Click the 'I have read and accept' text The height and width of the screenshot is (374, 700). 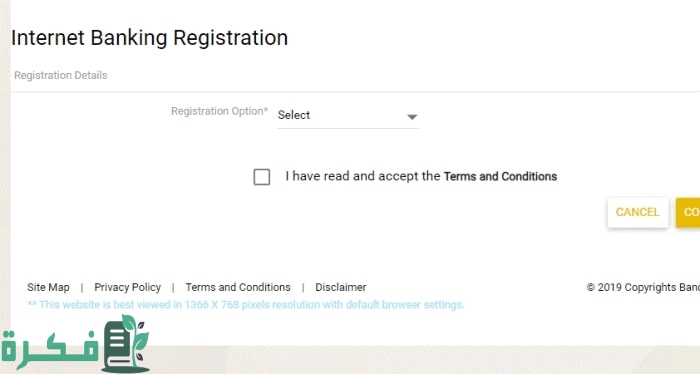point(363,176)
